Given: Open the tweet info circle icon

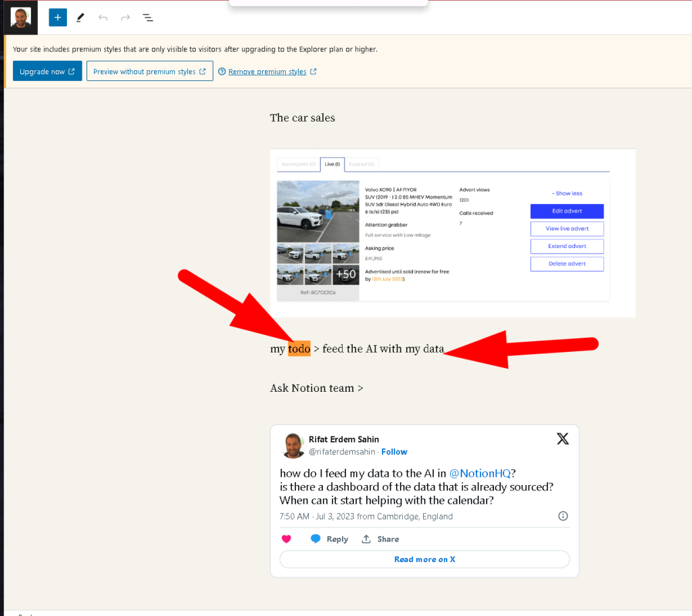Looking at the screenshot, I should point(563,516).
